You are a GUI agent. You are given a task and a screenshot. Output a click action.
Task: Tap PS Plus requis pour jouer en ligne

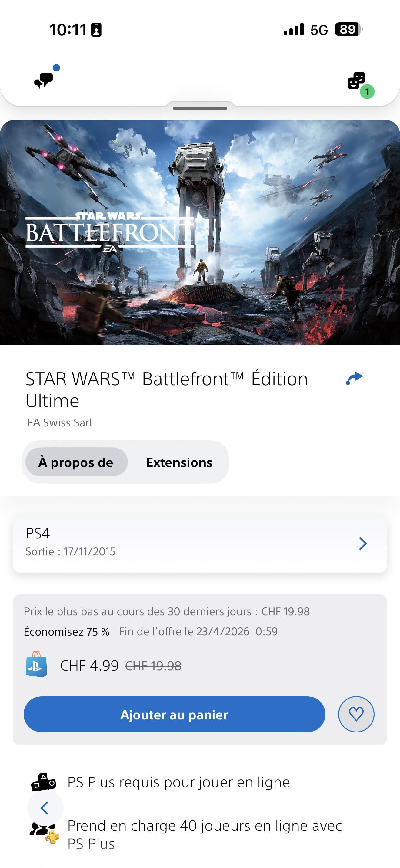(179, 782)
